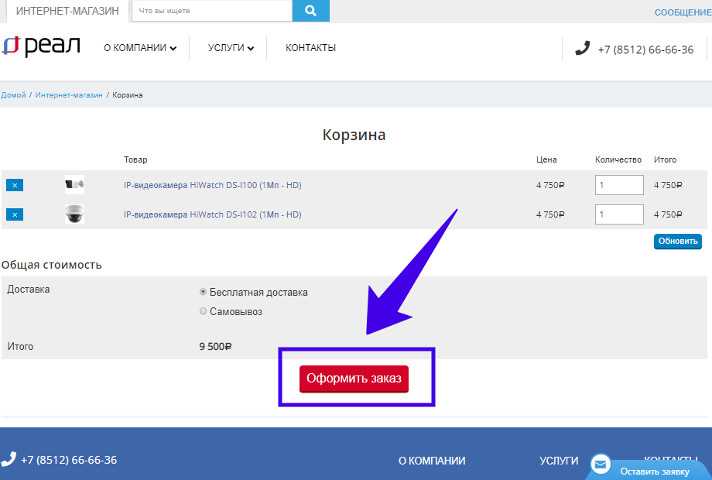Open Контакты menu item

tap(311, 48)
